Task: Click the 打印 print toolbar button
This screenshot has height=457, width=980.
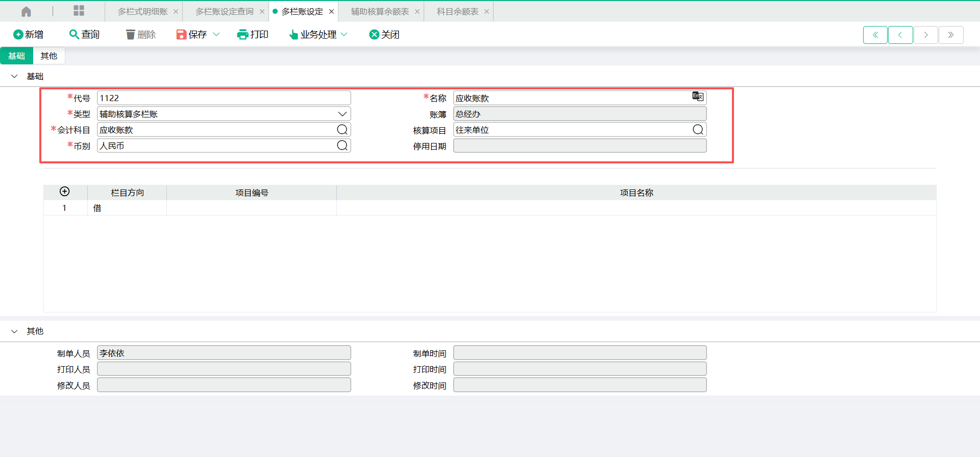Action: 253,34
